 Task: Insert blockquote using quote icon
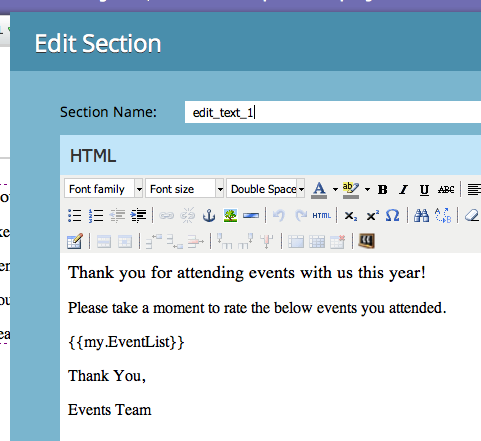pyautogui.click(x=366, y=241)
